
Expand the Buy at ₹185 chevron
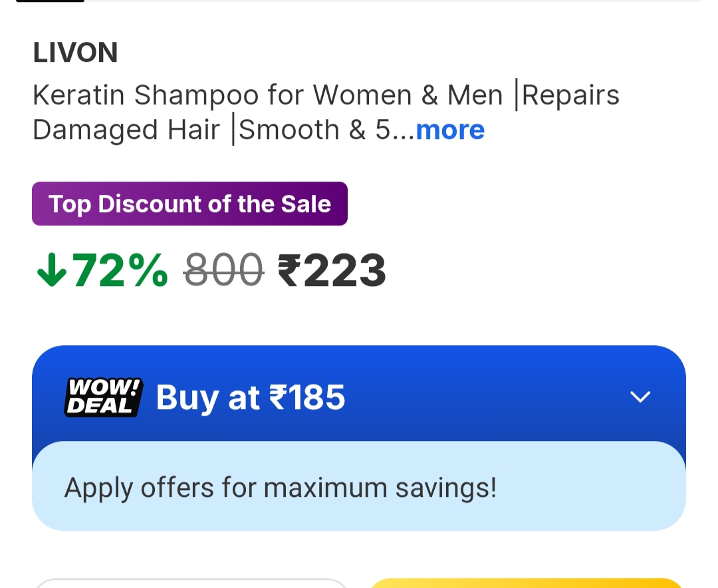coord(640,396)
